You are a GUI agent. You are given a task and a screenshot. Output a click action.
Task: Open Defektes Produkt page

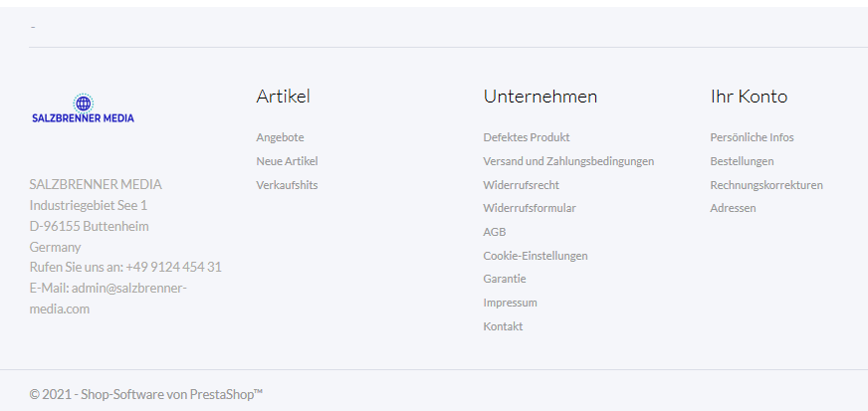pyautogui.click(x=526, y=137)
